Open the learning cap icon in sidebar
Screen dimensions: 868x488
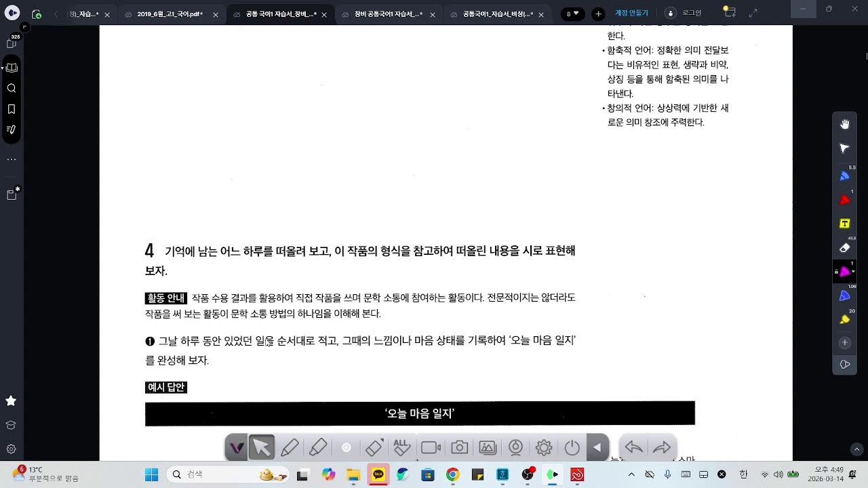(x=11, y=425)
